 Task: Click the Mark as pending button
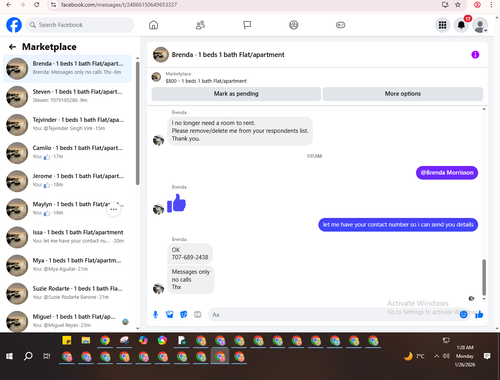click(x=236, y=94)
